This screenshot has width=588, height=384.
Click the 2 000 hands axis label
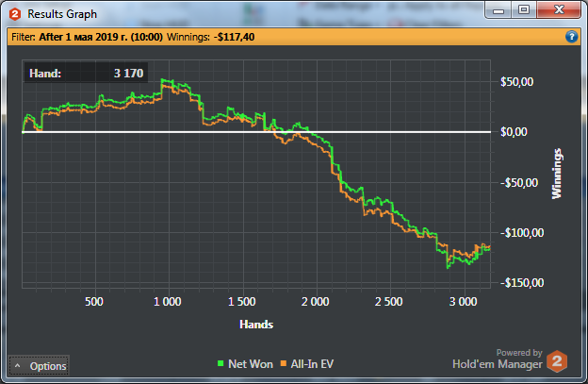[315, 301]
